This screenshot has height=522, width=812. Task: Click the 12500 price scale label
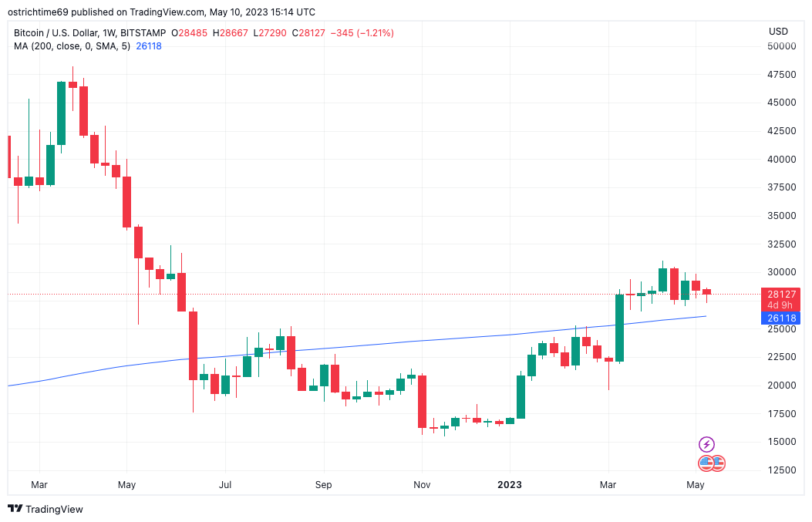781,470
